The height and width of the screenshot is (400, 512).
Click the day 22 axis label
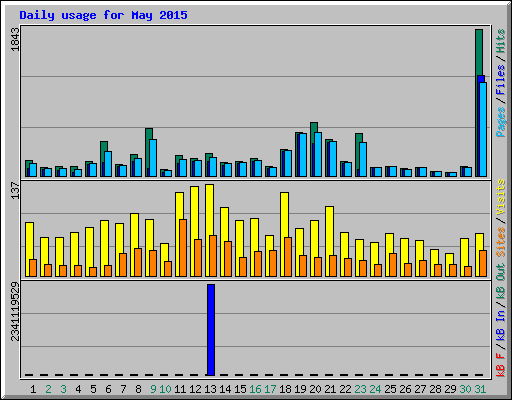pos(345,389)
